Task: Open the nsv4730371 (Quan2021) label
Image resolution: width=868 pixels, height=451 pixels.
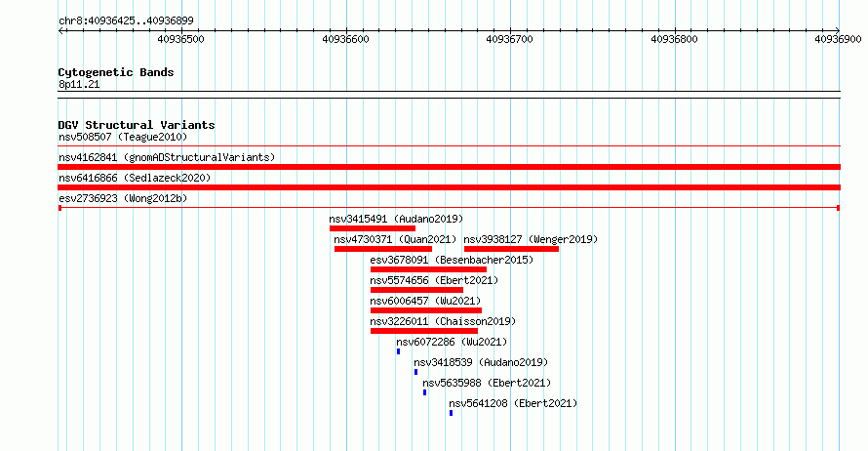Action: tap(395, 239)
